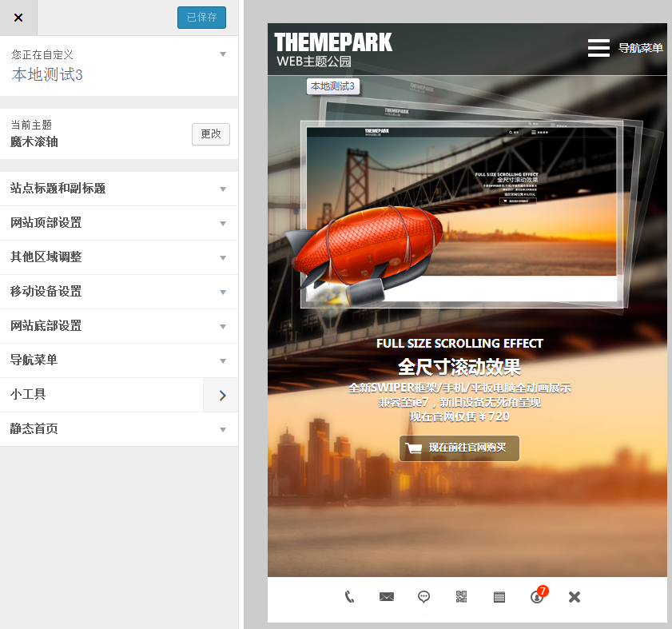Open the 移动设备设置 panel
This screenshot has height=629, width=672.
click(x=118, y=292)
